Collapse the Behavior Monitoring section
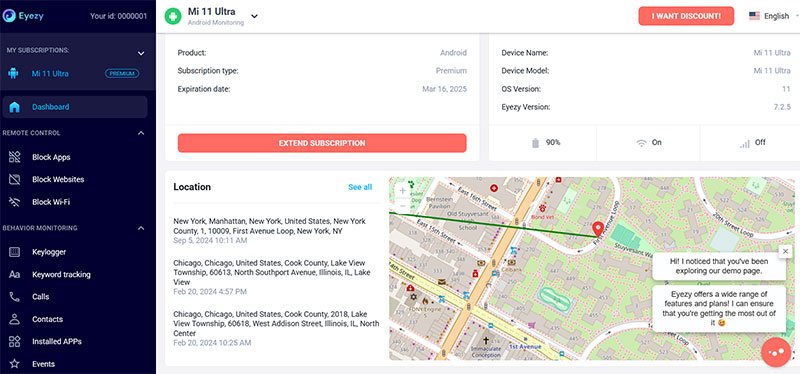The image size is (800, 374). point(141,228)
